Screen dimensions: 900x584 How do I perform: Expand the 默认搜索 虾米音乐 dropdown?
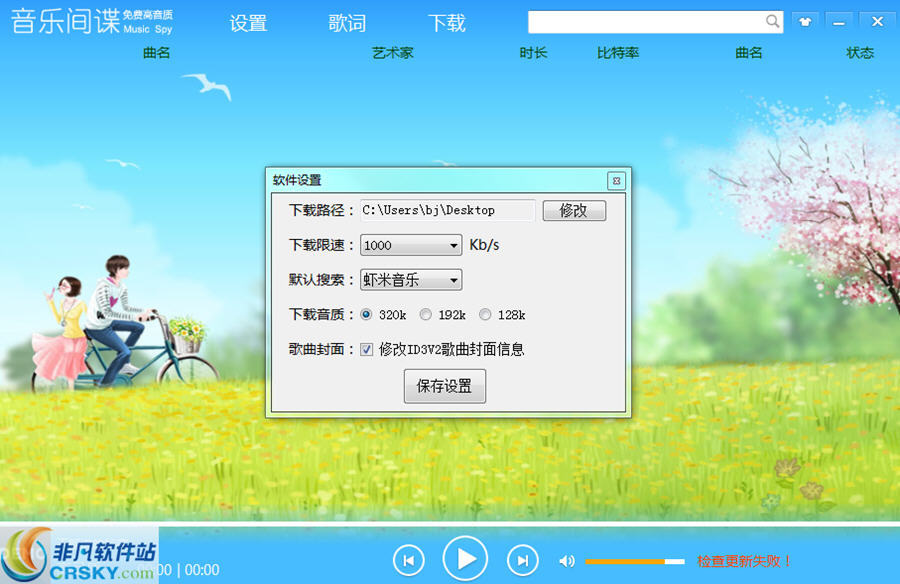pyautogui.click(x=411, y=280)
